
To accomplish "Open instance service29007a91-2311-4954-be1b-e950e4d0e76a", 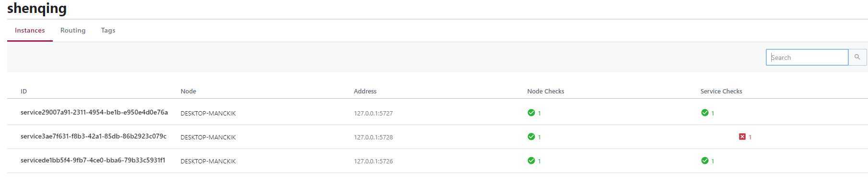I will click(94, 112).
